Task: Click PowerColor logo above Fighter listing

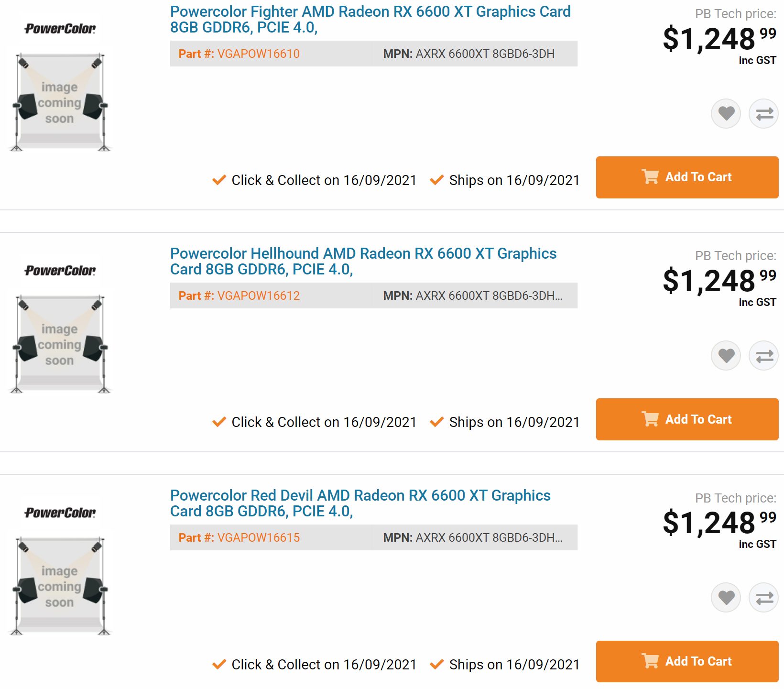Action: coord(60,29)
